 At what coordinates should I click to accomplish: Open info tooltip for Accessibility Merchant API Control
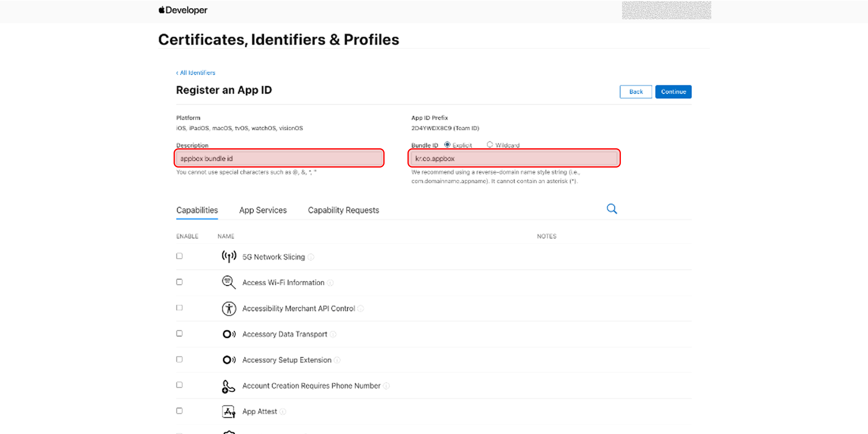tap(361, 309)
